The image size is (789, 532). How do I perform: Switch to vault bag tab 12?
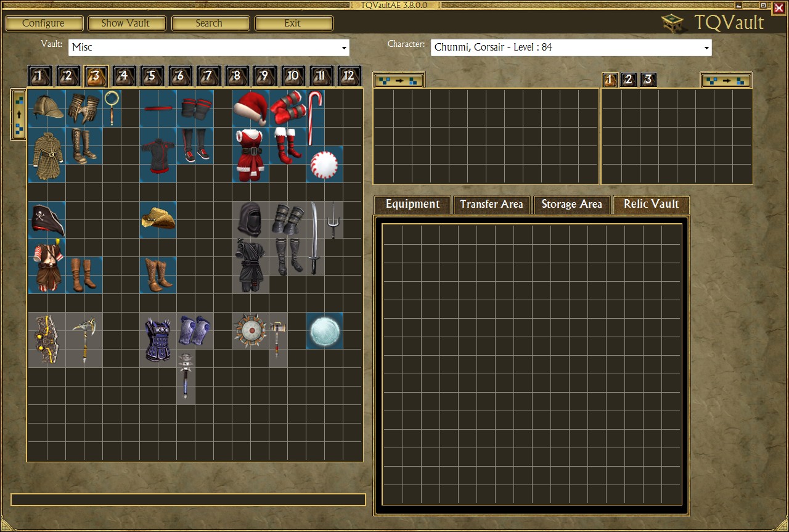[350, 76]
